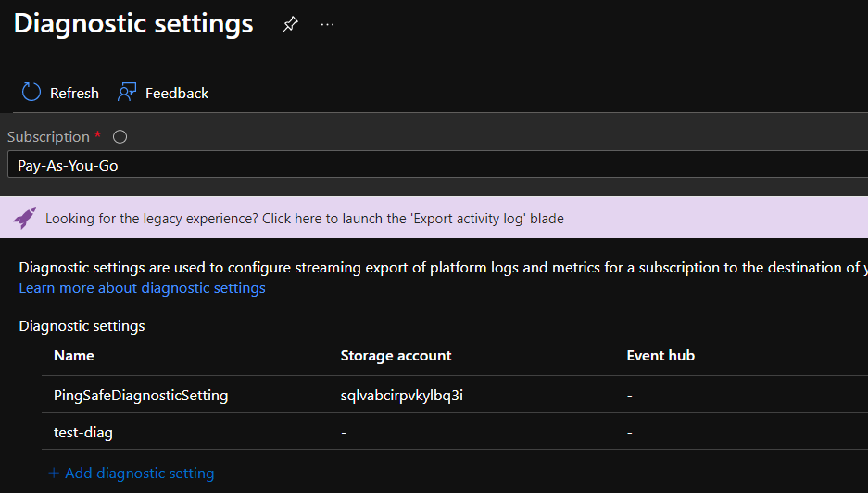The width and height of the screenshot is (868, 493).
Task: Show the Subscription info tooltip icon
Action: (x=120, y=137)
